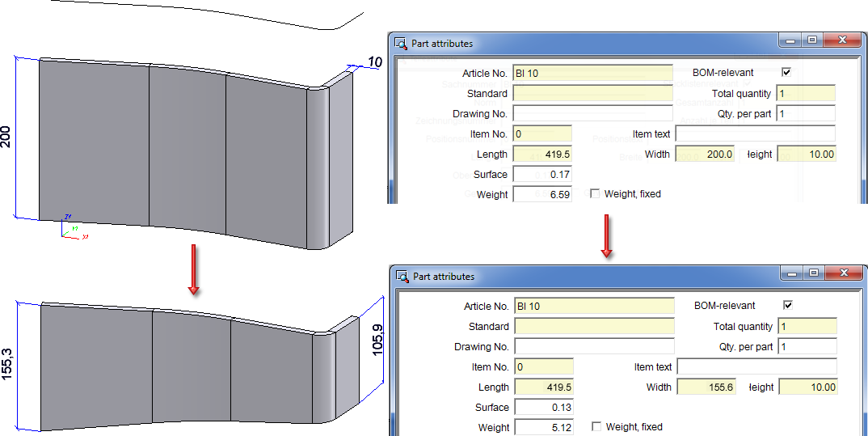Viewport: 868px width, 436px height.
Task: Click Item text field in lower dialog
Action: 756,366
